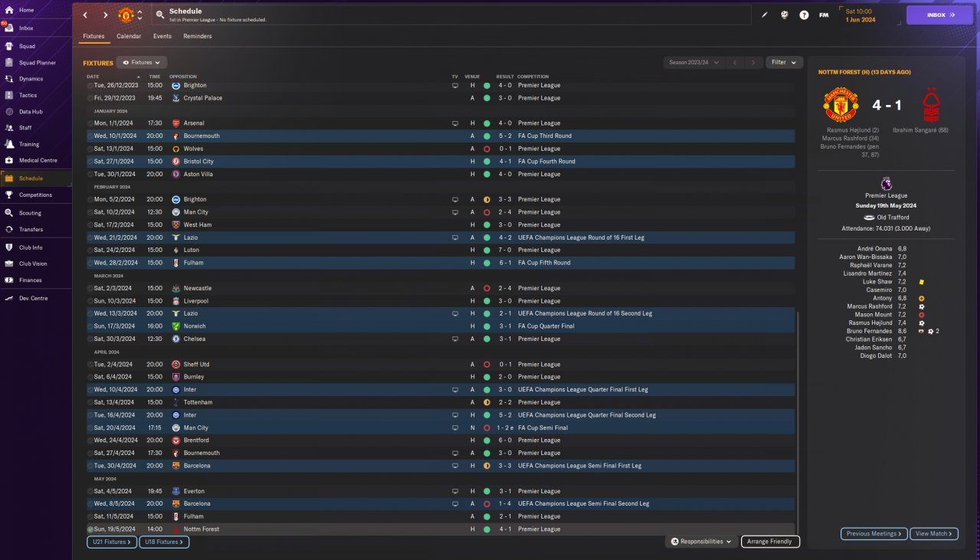Tick the circle beside the Liverpool 10/3/2024 fixture

(x=90, y=301)
